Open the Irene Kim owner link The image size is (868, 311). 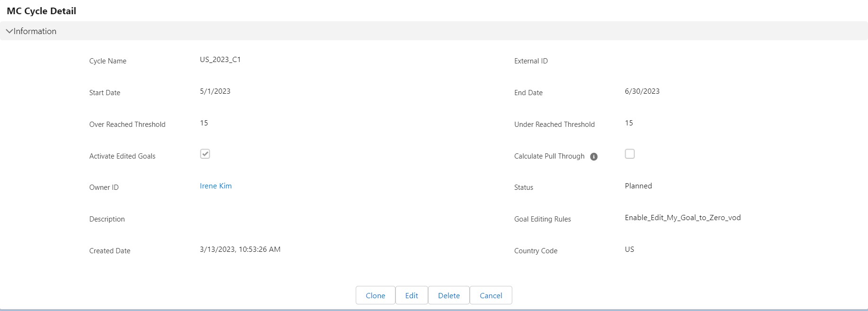pyautogui.click(x=216, y=186)
